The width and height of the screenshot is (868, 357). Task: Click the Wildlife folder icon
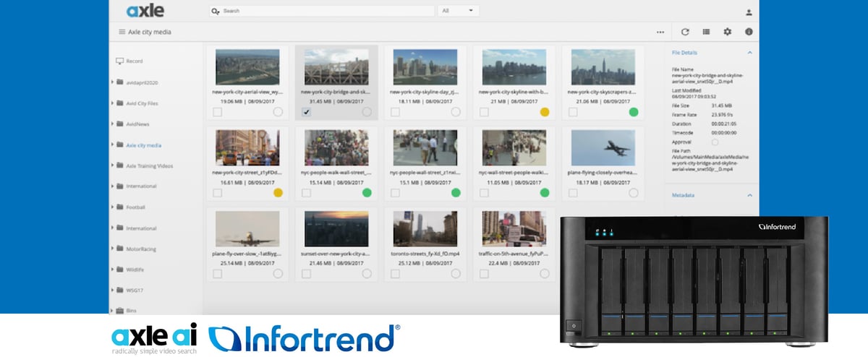(x=119, y=269)
